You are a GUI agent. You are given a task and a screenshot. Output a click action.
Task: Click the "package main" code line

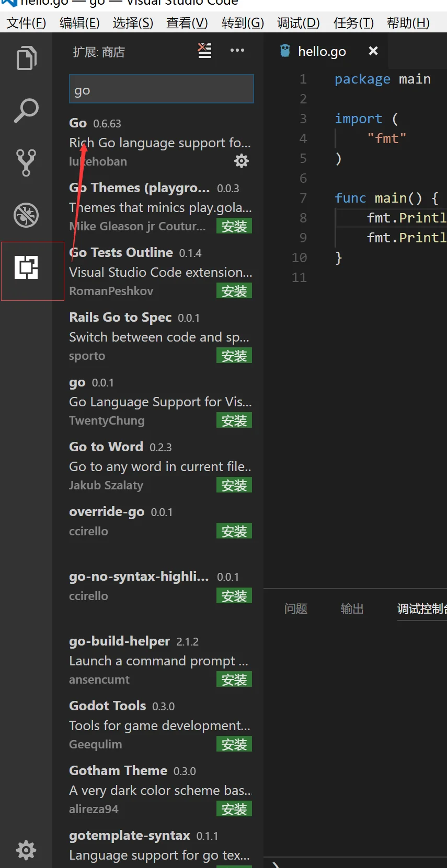pos(383,79)
